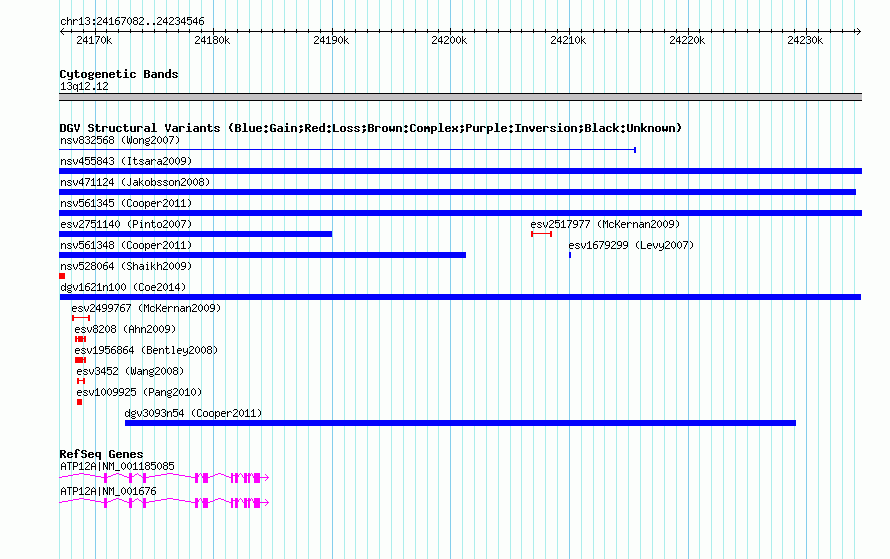Open the esv2517977 (McKernan2009) label

click(605, 224)
